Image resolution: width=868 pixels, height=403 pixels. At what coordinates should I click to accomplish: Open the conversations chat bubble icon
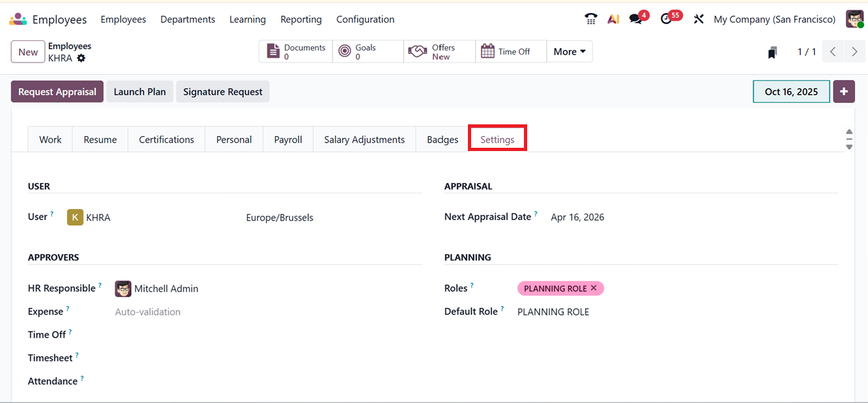coord(635,20)
